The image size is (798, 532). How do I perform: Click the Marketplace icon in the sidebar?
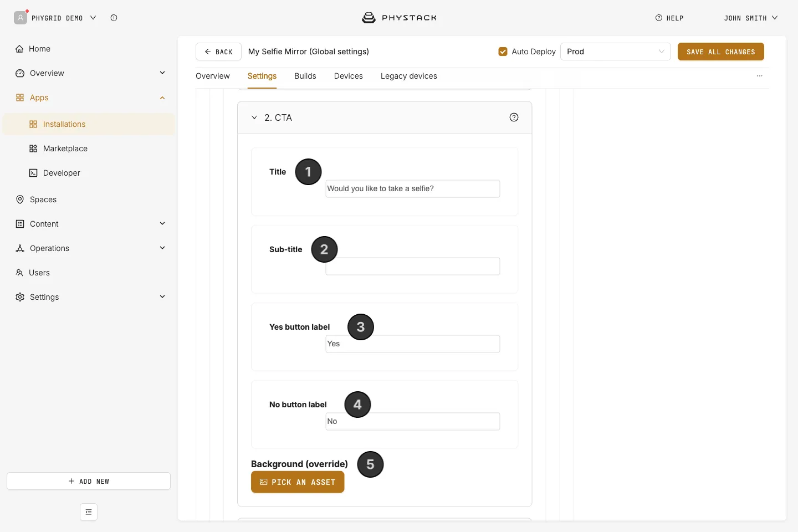coord(33,149)
